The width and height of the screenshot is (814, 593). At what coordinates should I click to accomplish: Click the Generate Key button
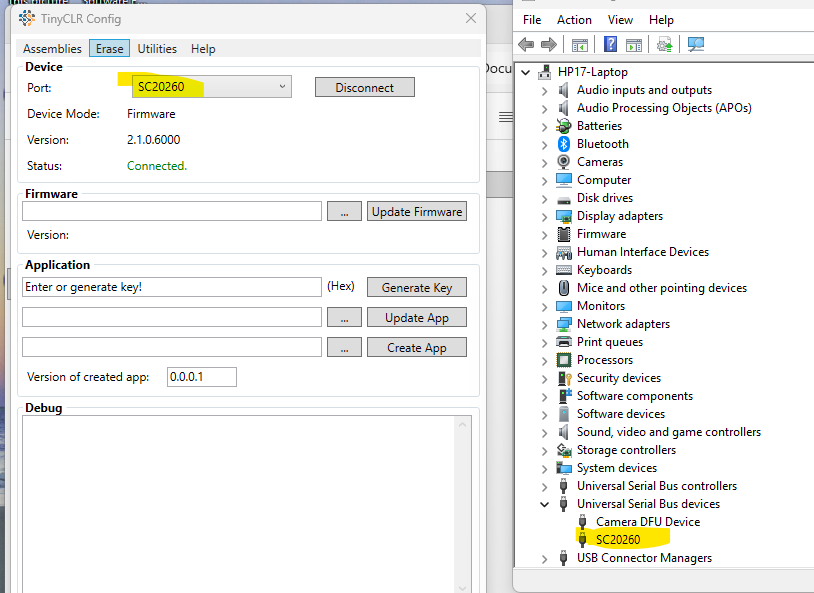click(416, 288)
